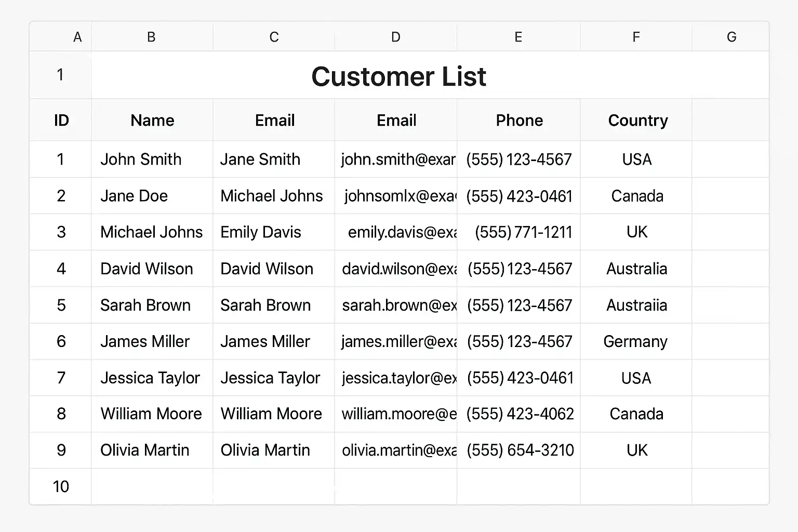Select the Country header cell
The image size is (798, 532).
coord(637,121)
